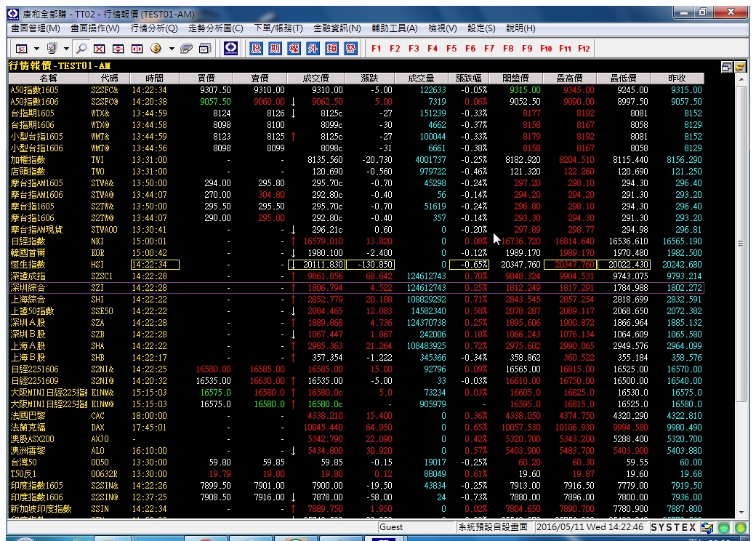Click the gold dollar coin icon
This screenshot has height=541, width=756.
[156, 48]
